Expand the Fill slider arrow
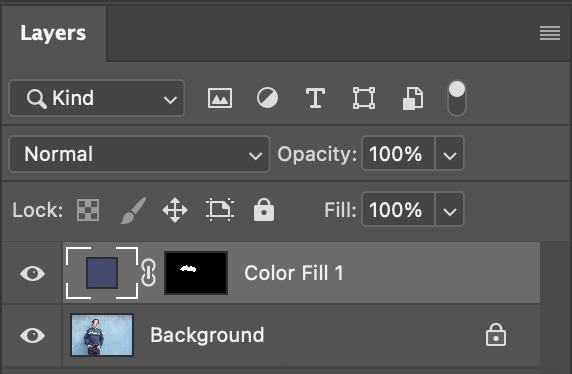 449,210
